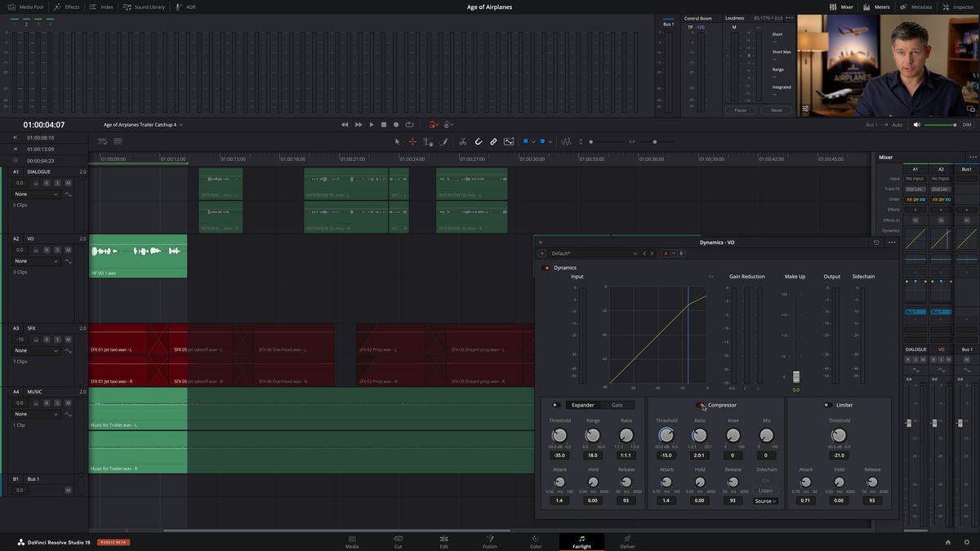Mute the SFX track
This screenshot has height=551, width=980.
[68, 339]
